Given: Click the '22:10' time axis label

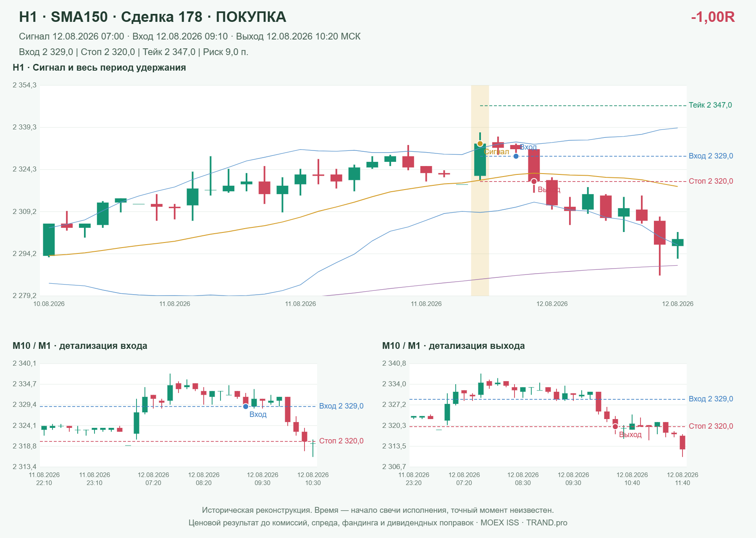Looking at the screenshot, I should point(44,483).
